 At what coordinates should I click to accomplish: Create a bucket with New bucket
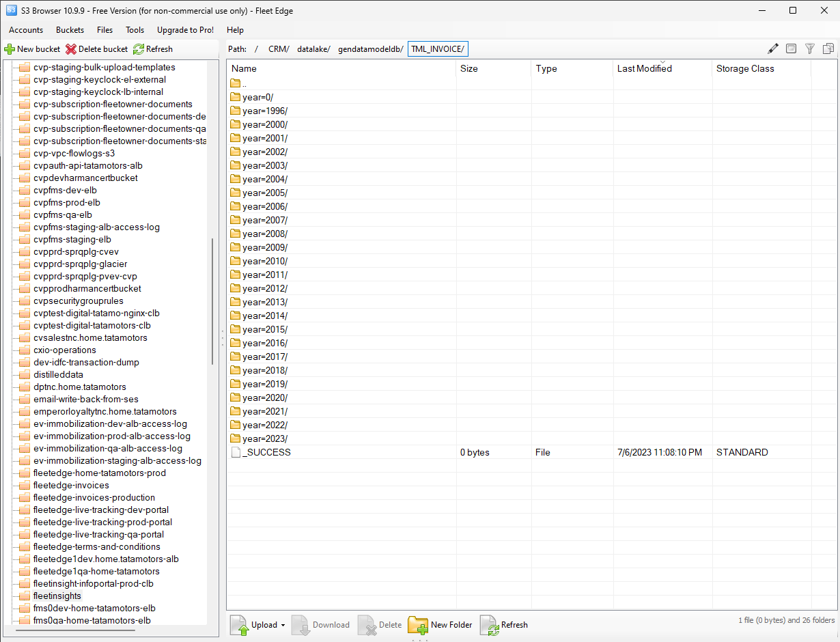point(32,49)
